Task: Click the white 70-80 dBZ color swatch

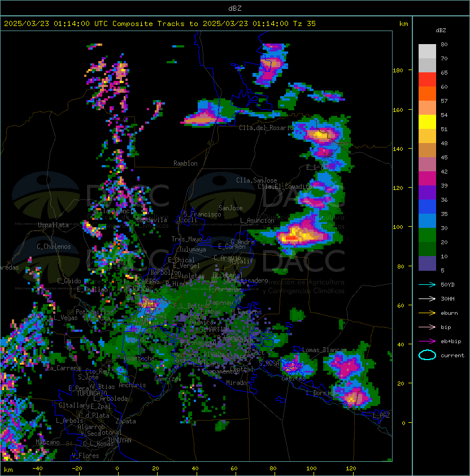Action: click(427, 51)
